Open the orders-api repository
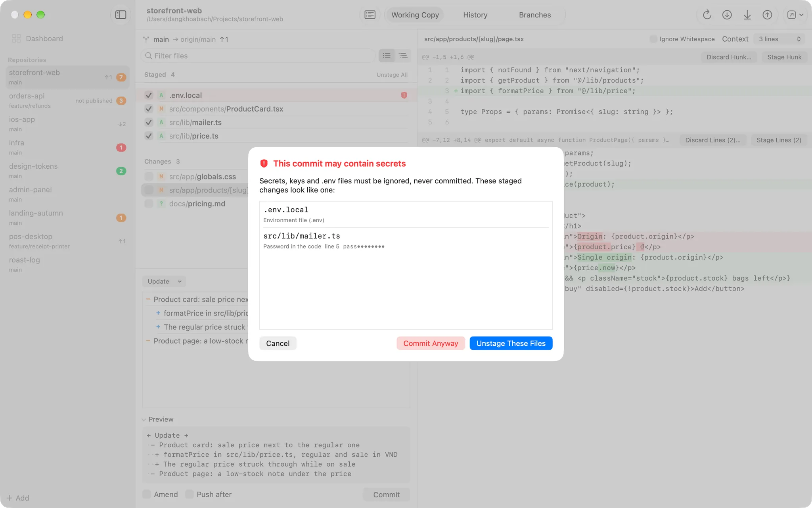Screen dimensions: 812x508 point(67,100)
